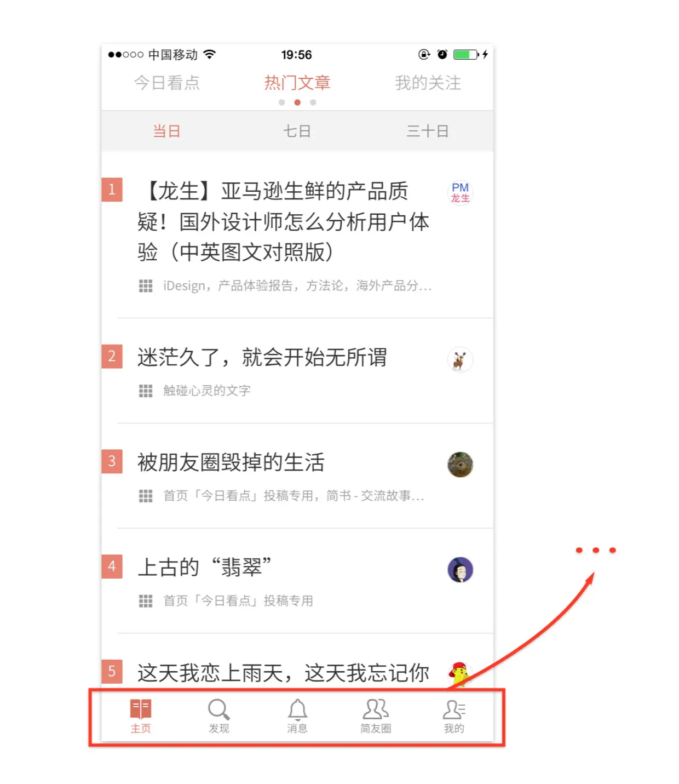The height and width of the screenshot is (784, 679).
Task: Open the iDesign collection tags line
Action: tap(297, 285)
